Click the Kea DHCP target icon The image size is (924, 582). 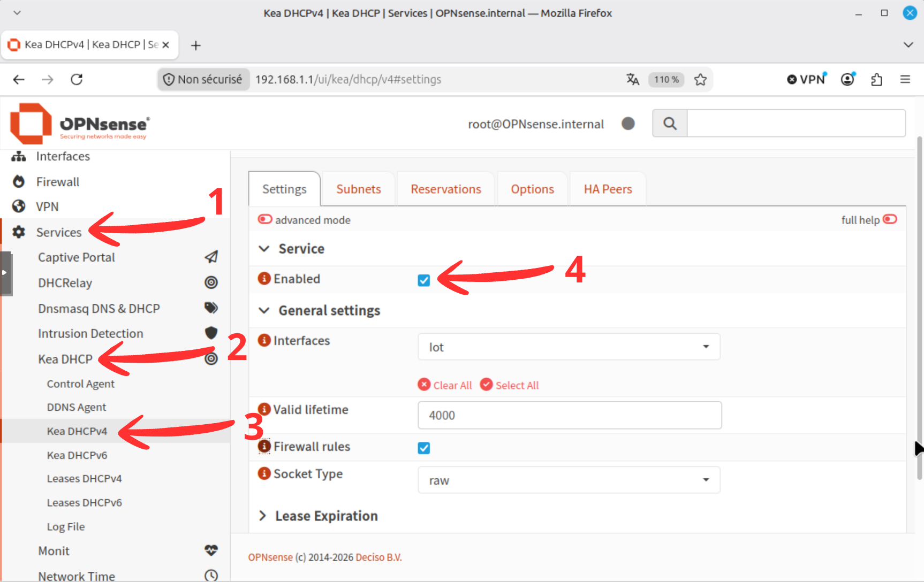point(211,359)
